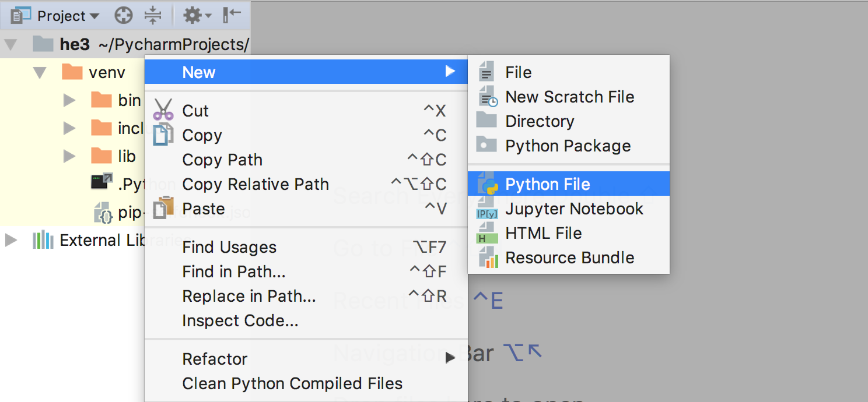The height and width of the screenshot is (402, 868).
Task: Create a new Resource Bundle
Action: 569,258
